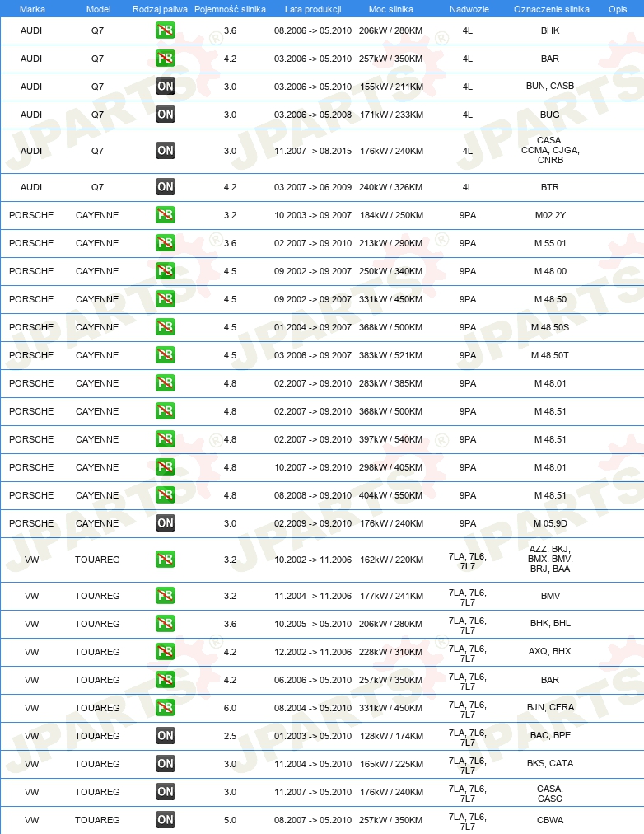Click the production dates 11.2007 -> 08.2015

tap(313, 151)
